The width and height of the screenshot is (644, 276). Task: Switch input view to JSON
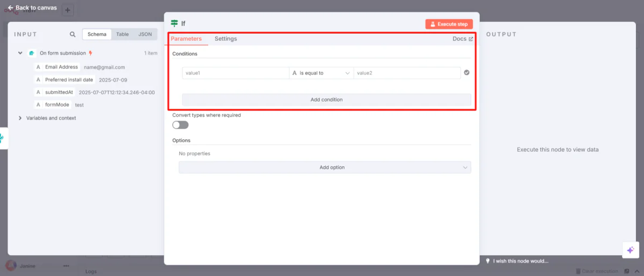click(x=145, y=34)
